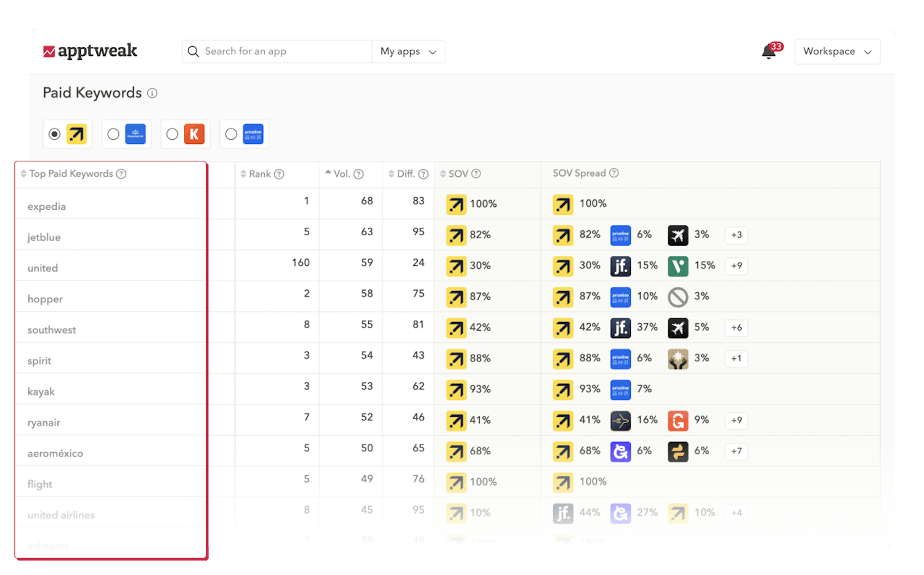Open the My apps dropdown
Image resolution: width=924 pixels, height=575 pixels.
point(408,52)
